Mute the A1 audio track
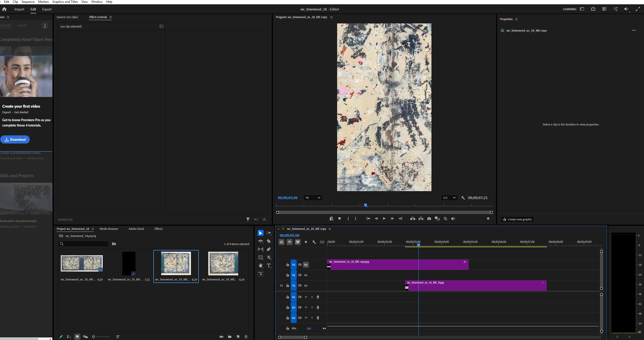This screenshot has width=644, height=340. 306,297
